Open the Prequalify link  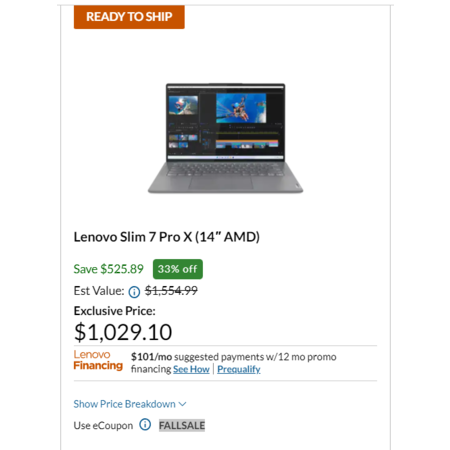pos(239,369)
